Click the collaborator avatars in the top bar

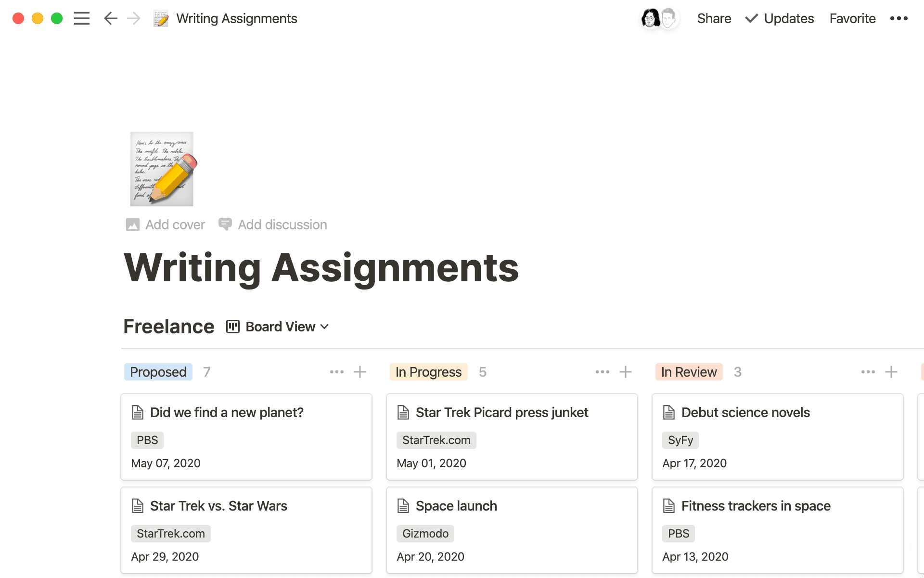coord(659,18)
